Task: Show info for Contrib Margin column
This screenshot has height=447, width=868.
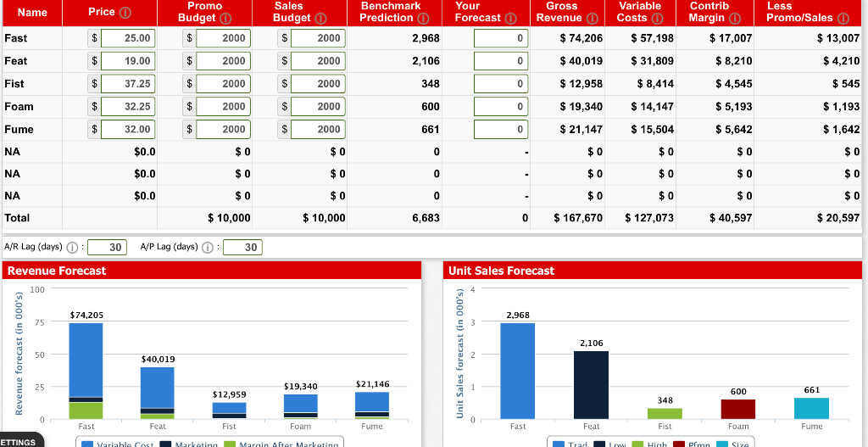Action: (x=735, y=19)
